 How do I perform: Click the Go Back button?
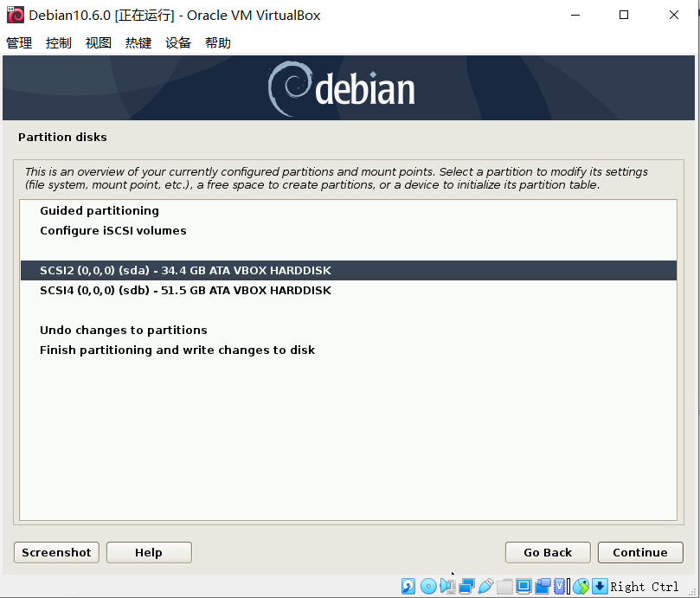(547, 552)
